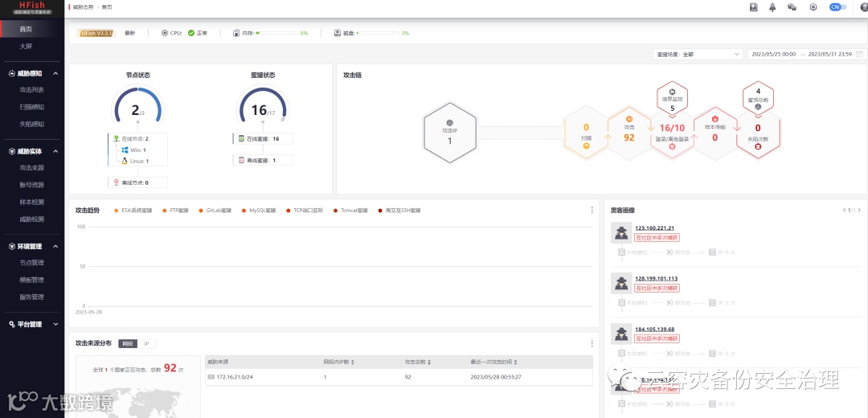Click the 蜜饵总数 hexagon badge
Screen dimensions: 868x418
point(758,99)
